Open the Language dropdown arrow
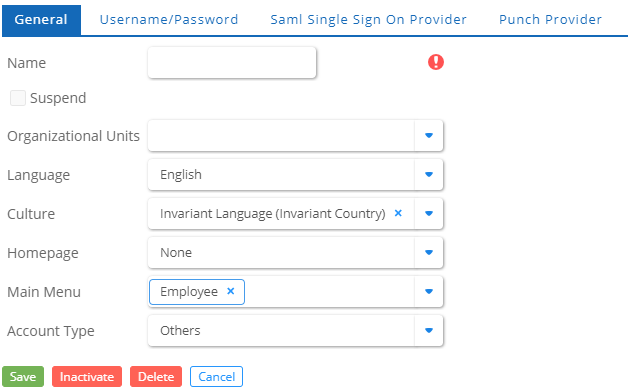 click(x=429, y=175)
